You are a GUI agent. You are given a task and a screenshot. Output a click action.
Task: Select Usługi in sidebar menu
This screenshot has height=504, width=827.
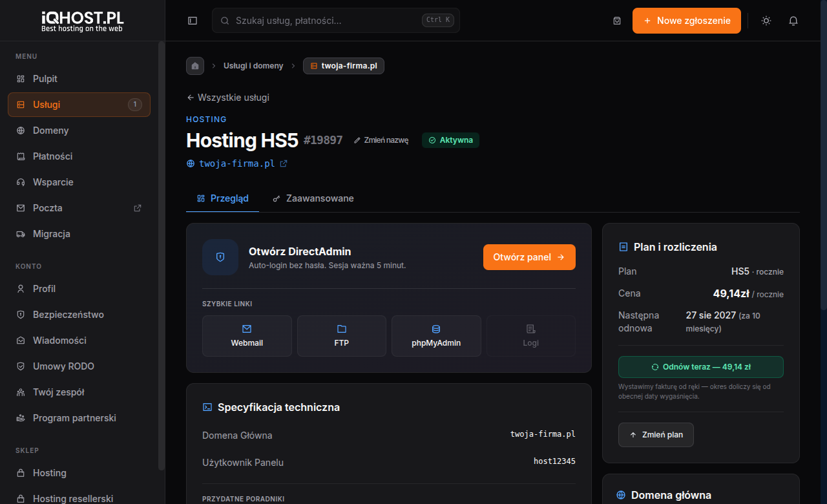[79, 105]
